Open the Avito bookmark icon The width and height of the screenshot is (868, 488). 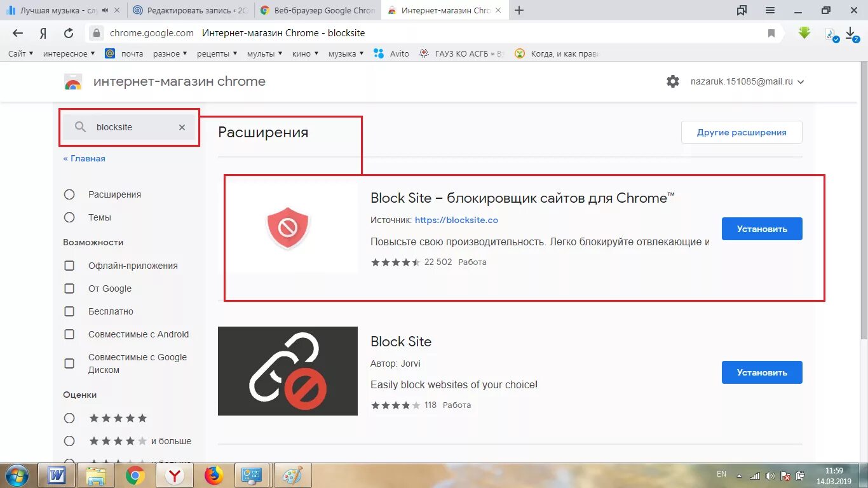379,53
